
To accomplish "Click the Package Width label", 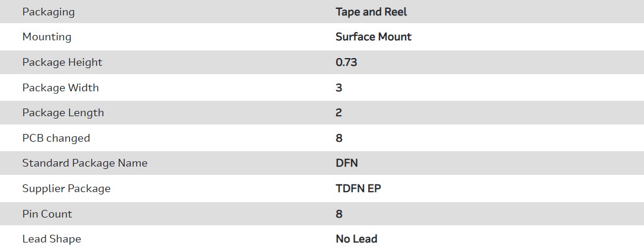I will point(60,88).
